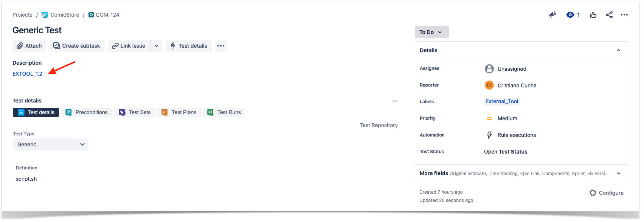
Task: Open the share icon
Action: [x=609, y=15]
